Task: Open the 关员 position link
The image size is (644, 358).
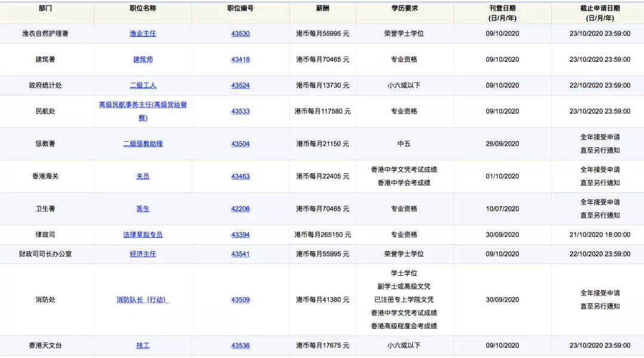Action: coord(143,176)
